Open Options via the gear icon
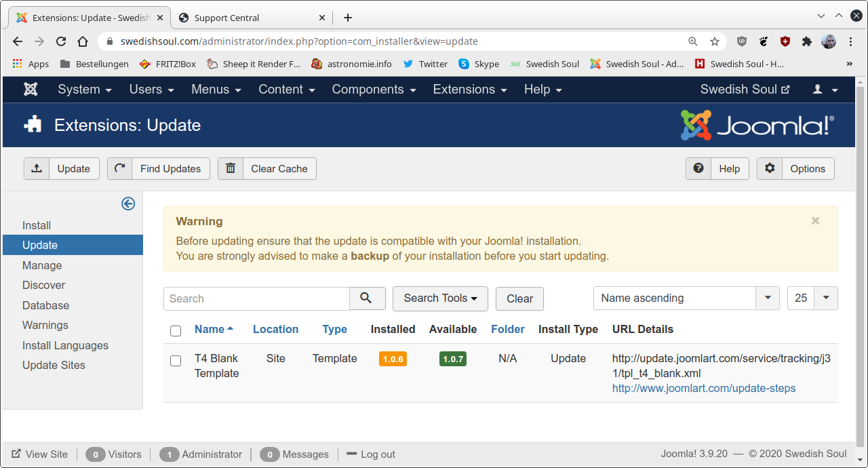Image resolution: width=868 pixels, height=468 pixels. pyautogui.click(x=769, y=168)
